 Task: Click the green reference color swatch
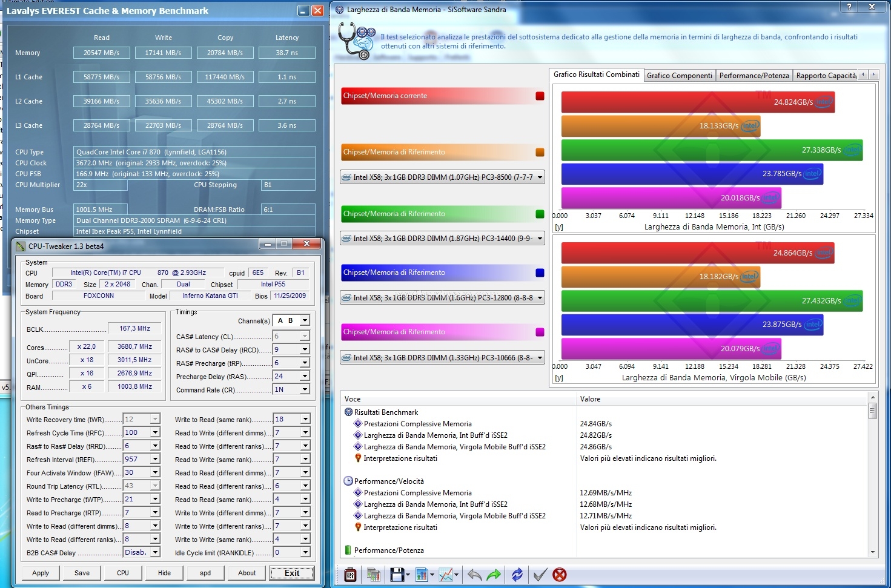tap(540, 214)
